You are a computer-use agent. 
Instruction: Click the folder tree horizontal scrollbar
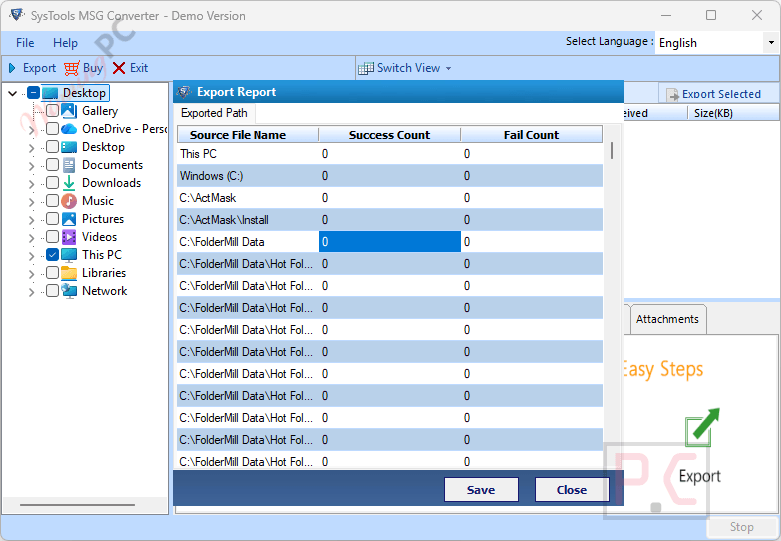(x=77, y=505)
